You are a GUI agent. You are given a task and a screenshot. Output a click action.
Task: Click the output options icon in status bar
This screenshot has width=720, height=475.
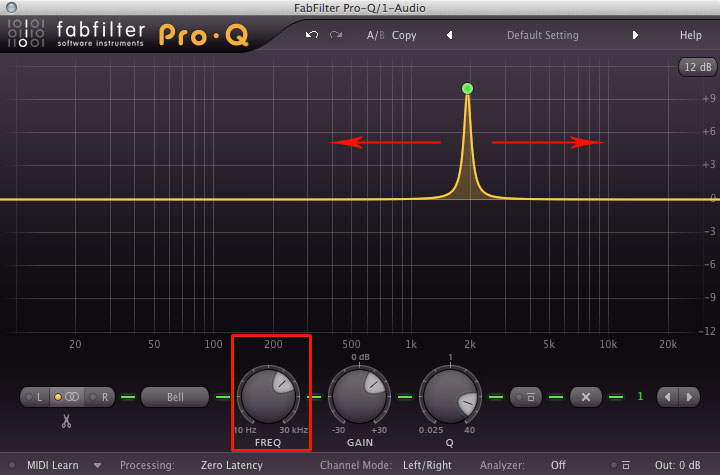pyautogui.click(x=626, y=465)
